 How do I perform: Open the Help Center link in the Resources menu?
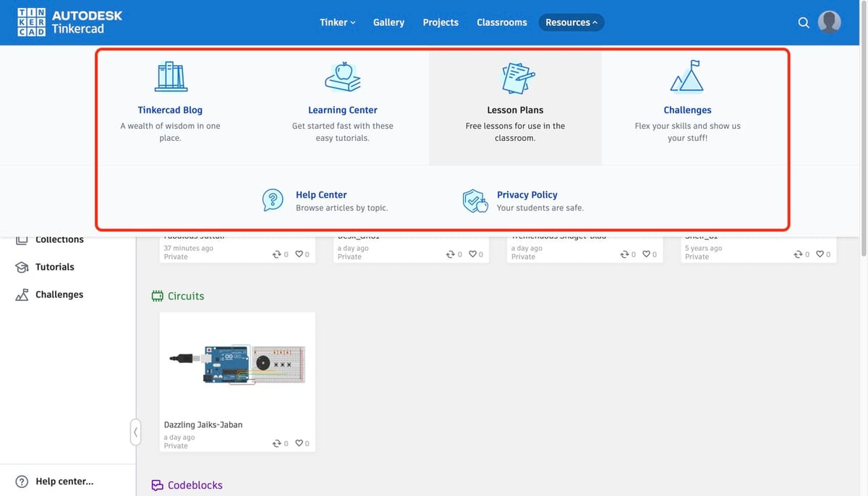[x=321, y=194]
